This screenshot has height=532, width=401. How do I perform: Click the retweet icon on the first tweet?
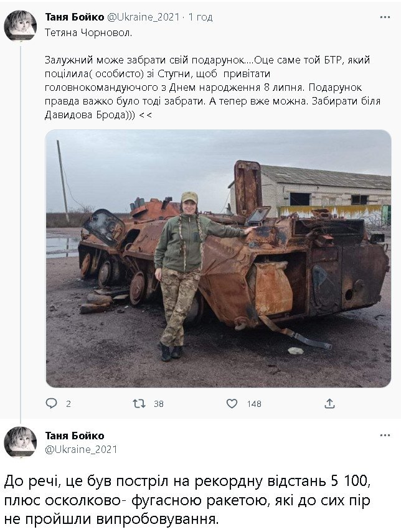click(139, 403)
